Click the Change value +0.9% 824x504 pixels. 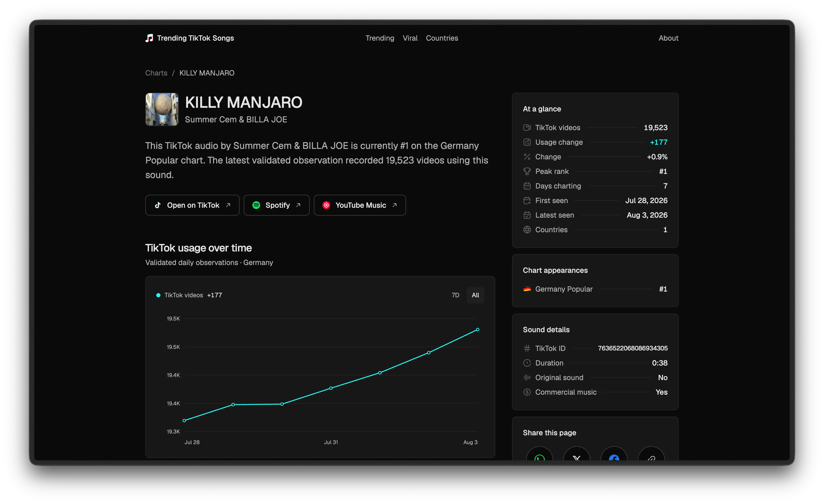tap(657, 157)
